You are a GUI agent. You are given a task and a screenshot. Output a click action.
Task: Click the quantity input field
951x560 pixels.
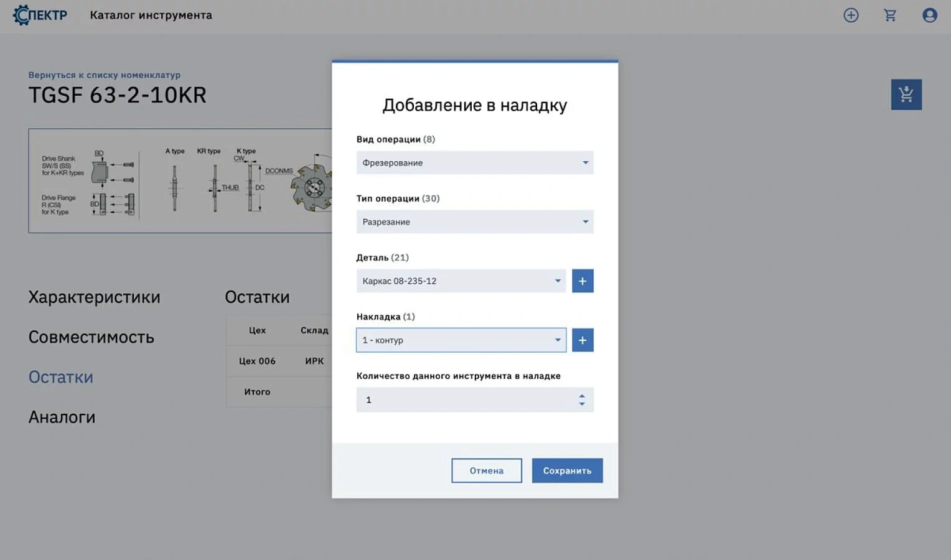click(475, 399)
